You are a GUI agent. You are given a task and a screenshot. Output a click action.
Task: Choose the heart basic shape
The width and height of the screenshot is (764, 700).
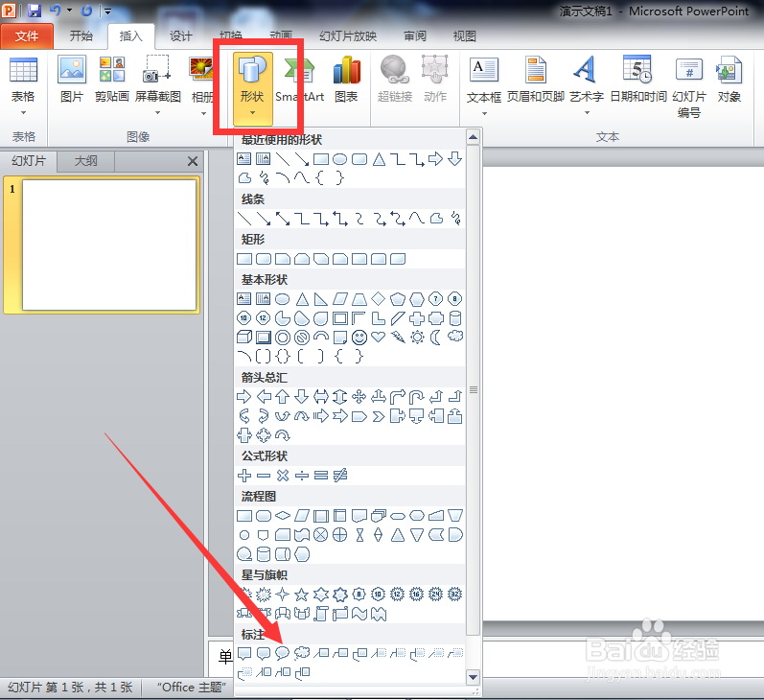378,338
